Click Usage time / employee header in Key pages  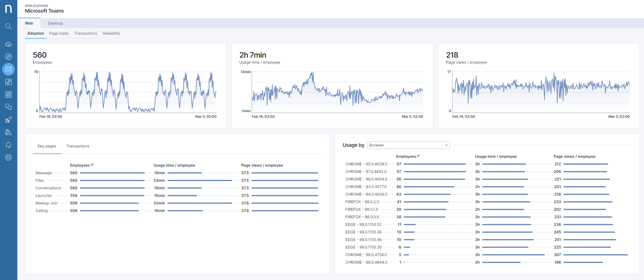pyautogui.click(x=174, y=165)
